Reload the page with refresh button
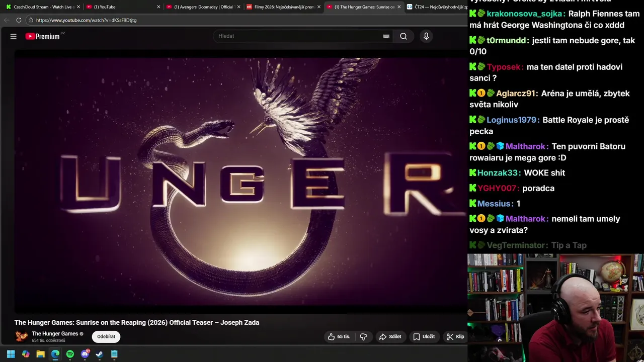The height and width of the screenshot is (362, 644). pos(19,20)
